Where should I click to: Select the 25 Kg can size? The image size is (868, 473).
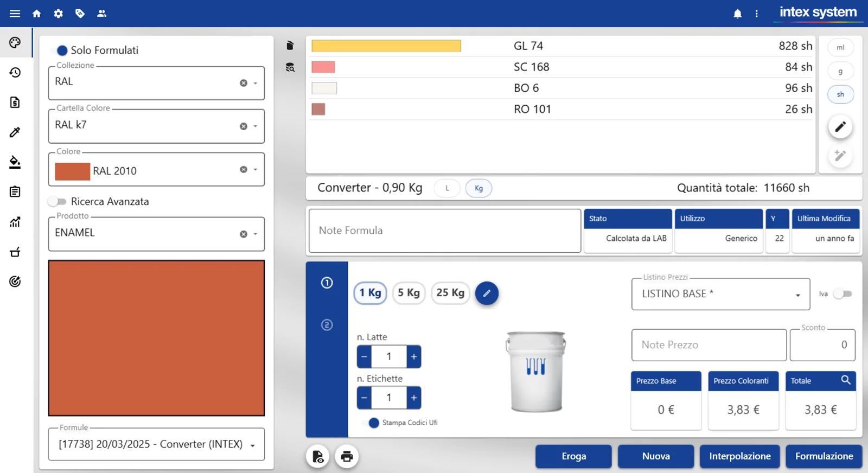pyautogui.click(x=450, y=293)
